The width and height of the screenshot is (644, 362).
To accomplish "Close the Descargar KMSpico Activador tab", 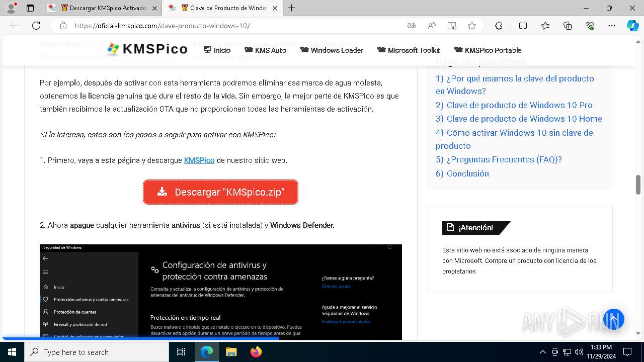I will (155, 8).
